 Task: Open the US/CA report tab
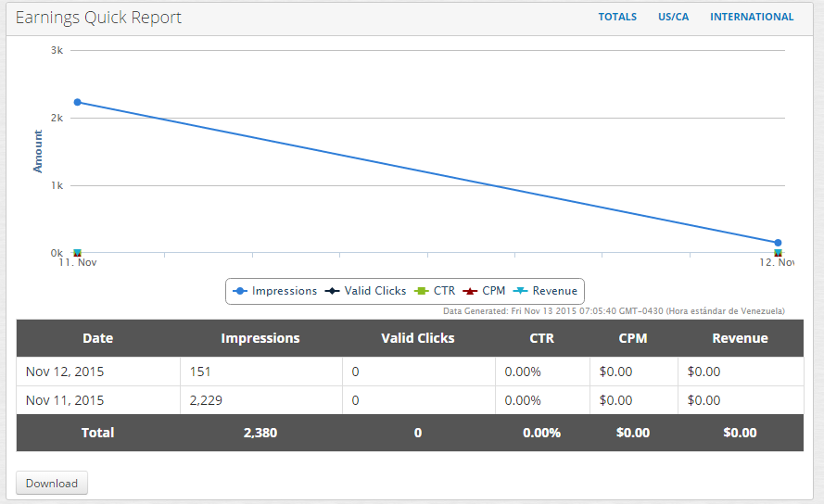[x=673, y=17]
